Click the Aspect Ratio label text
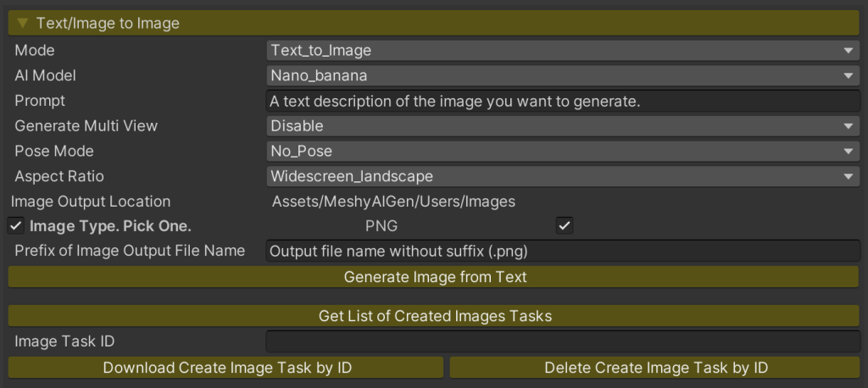Viewport: 868px width, 388px height. pos(58,176)
